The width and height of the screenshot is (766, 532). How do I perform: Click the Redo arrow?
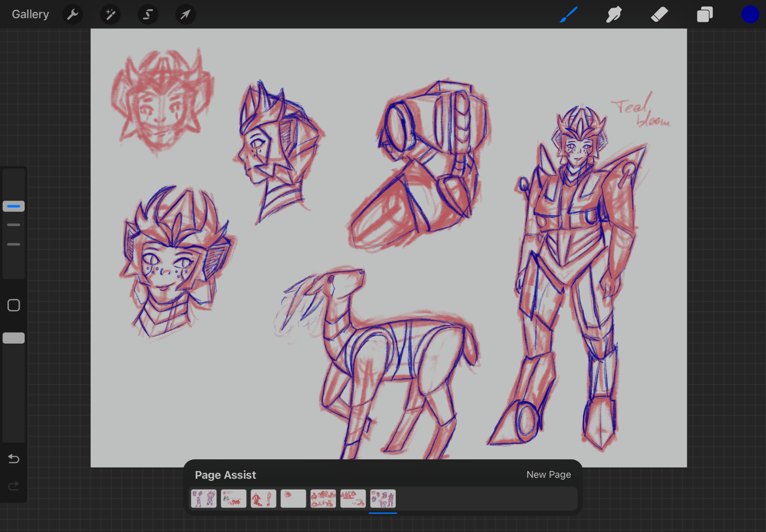coord(14,486)
